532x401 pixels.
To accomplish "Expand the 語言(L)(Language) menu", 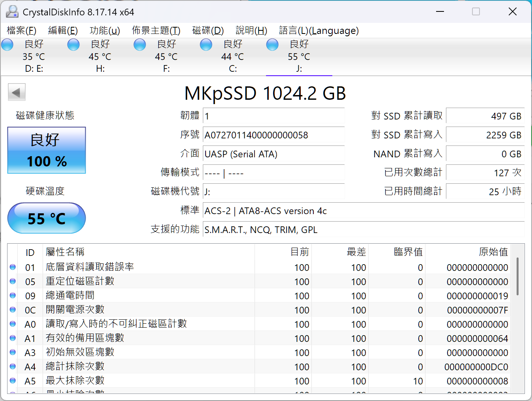I will point(318,31).
